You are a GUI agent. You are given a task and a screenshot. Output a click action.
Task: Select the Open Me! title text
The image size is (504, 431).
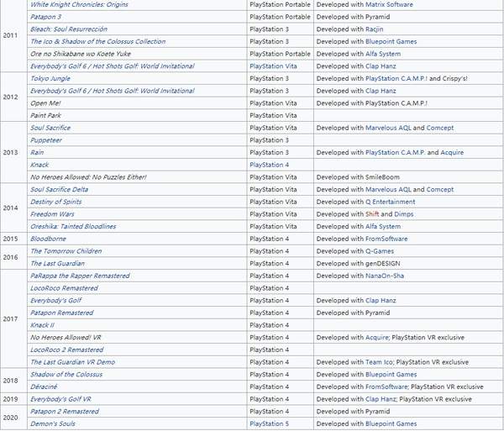click(x=45, y=103)
